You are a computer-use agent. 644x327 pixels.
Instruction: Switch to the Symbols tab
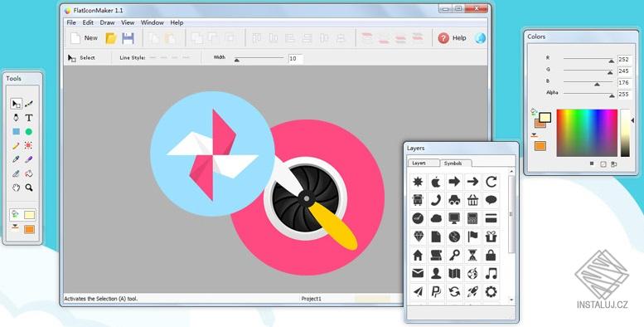tap(456, 163)
